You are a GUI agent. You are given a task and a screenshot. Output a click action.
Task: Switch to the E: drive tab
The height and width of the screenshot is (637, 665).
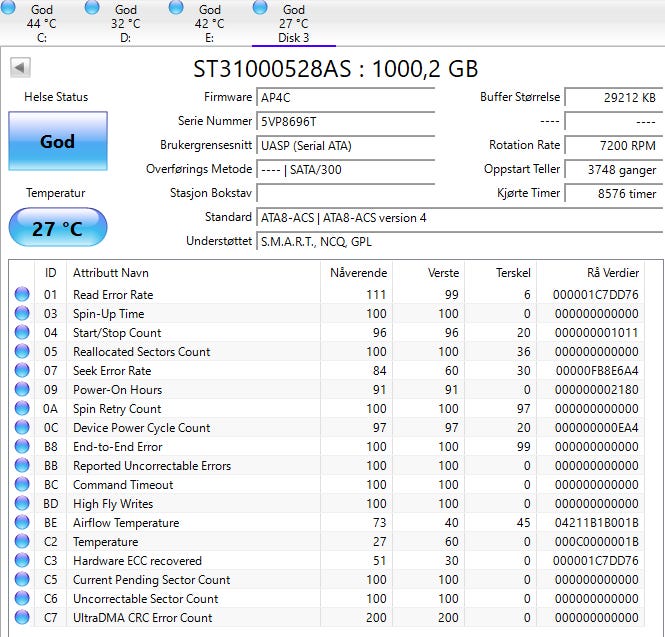[x=209, y=24]
